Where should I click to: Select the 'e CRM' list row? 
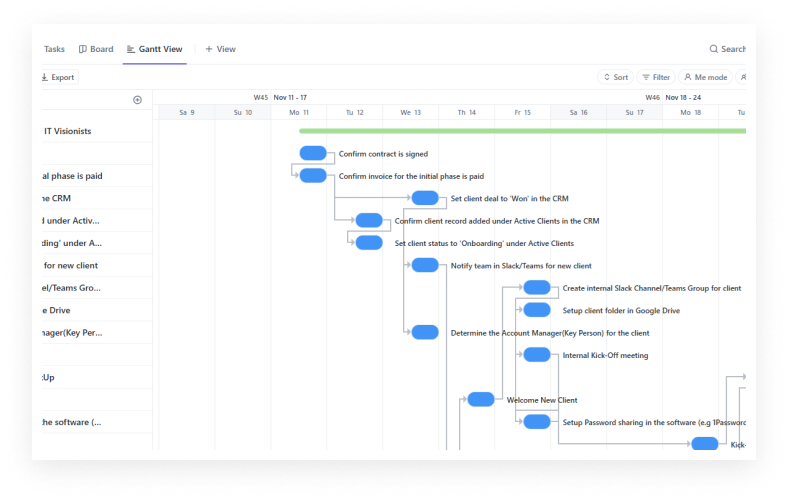96,198
